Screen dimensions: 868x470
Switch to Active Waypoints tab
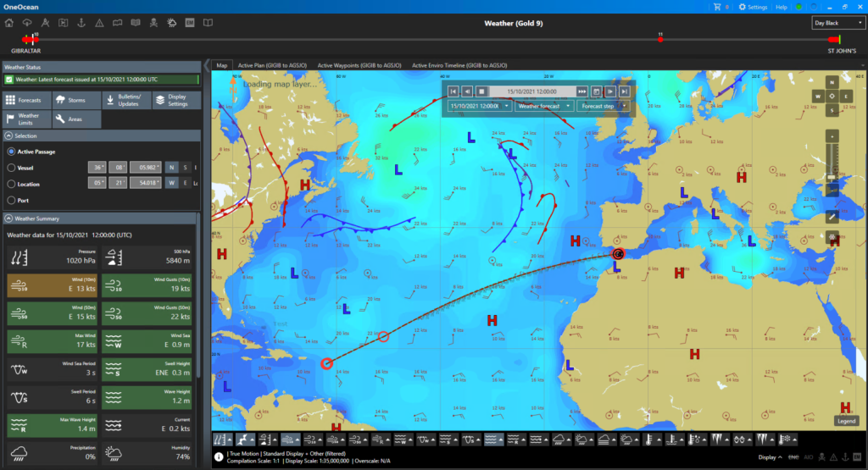[359, 65]
